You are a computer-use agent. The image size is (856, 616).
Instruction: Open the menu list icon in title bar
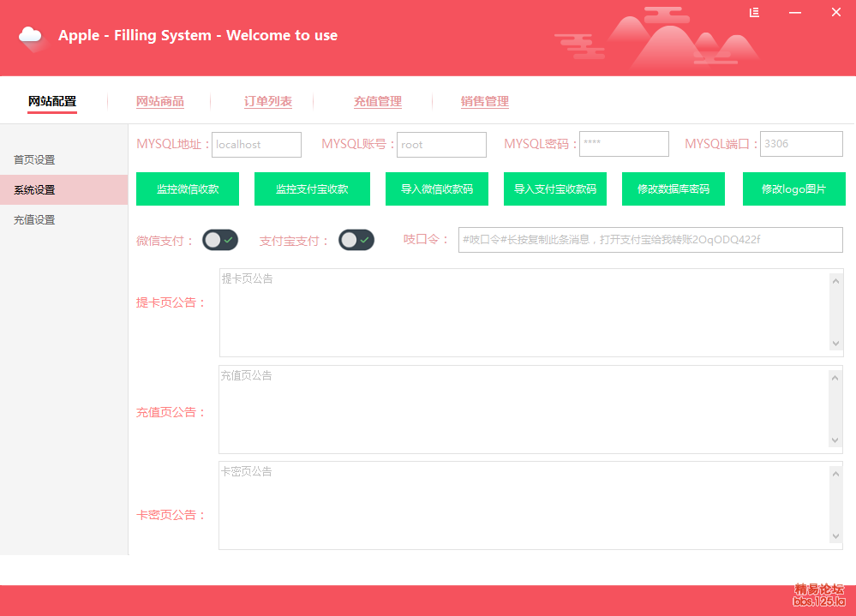[754, 12]
